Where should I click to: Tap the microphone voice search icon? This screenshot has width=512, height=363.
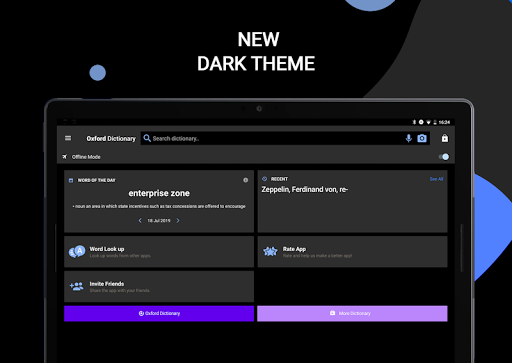[408, 138]
